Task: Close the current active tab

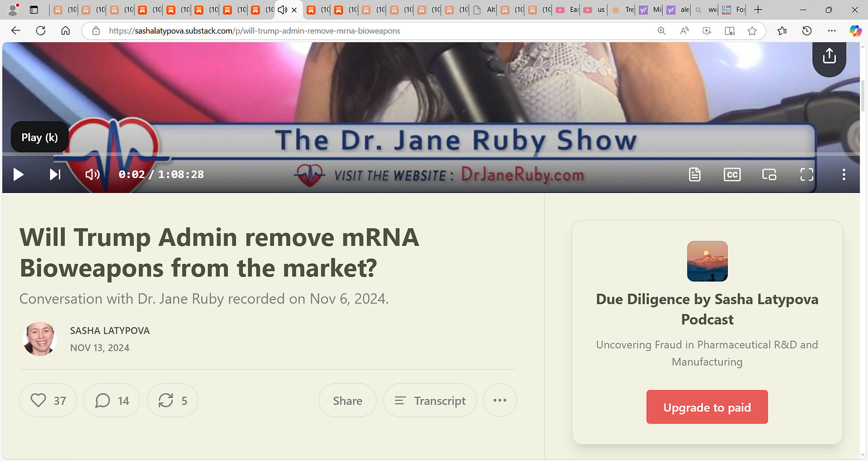Action: click(x=294, y=10)
